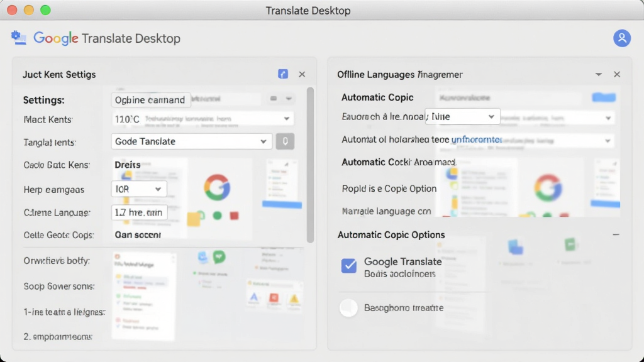Click the blue letter A icon
This screenshot has width=644, height=362.
coord(254,297)
